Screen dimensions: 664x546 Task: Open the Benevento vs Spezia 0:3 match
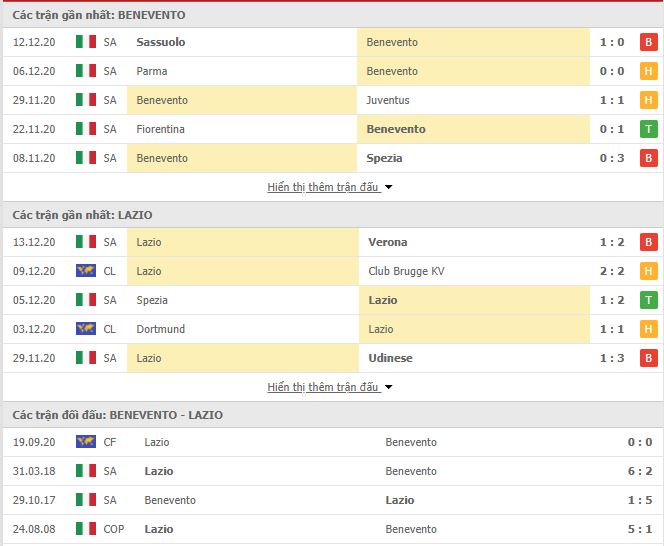click(x=332, y=158)
